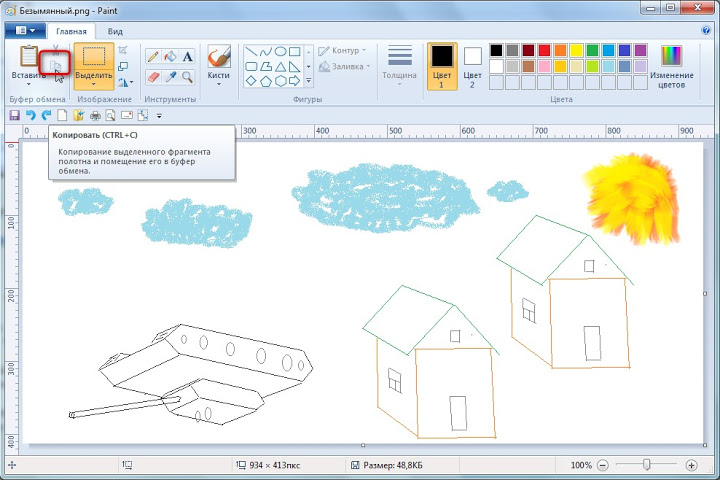
Task: Click the zoom in plus button
Action: click(x=691, y=465)
